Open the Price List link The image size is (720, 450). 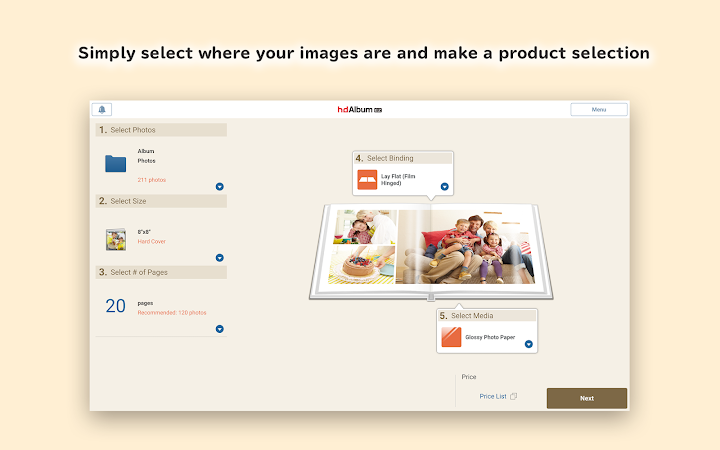tap(493, 396)
